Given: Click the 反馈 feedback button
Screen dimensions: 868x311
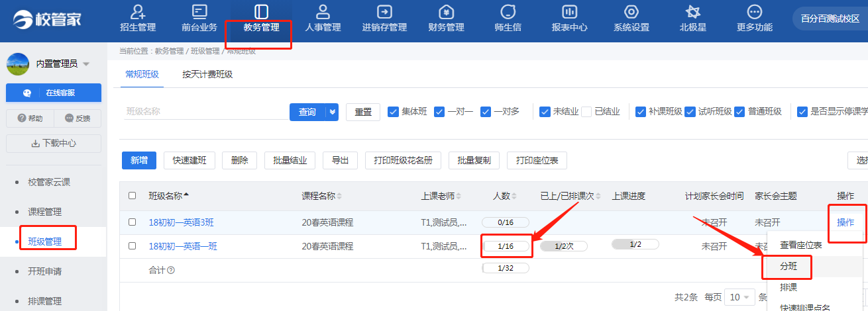Looking at the screenshot, I should (78, 118).
